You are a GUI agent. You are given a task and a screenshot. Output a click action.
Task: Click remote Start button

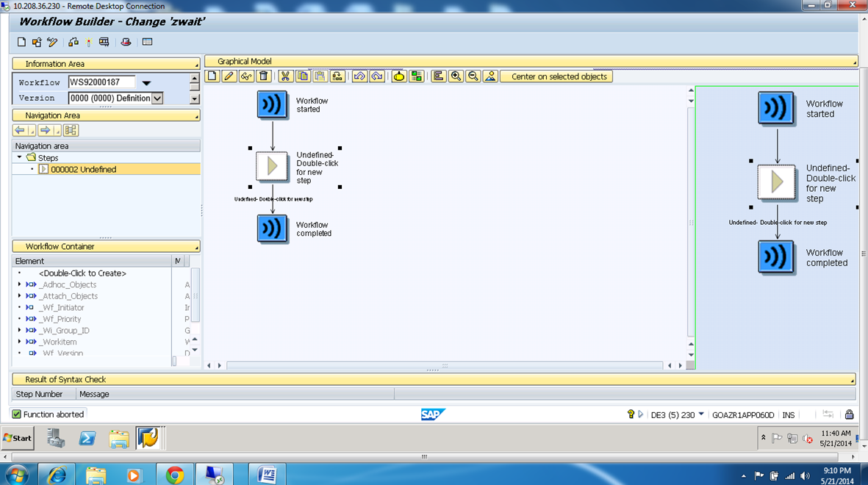click(18, 438)
